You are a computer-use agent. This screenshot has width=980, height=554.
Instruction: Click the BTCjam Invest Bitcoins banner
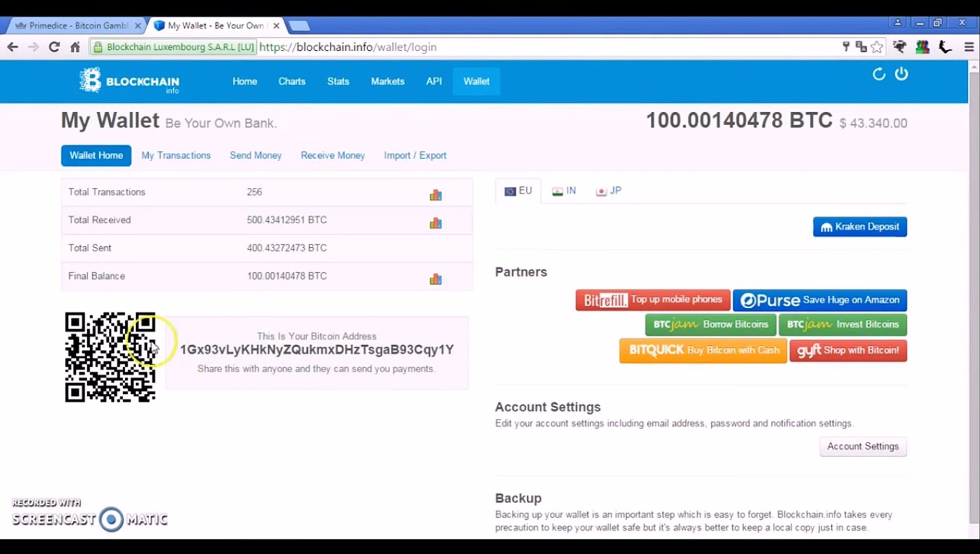click(843, 325)
